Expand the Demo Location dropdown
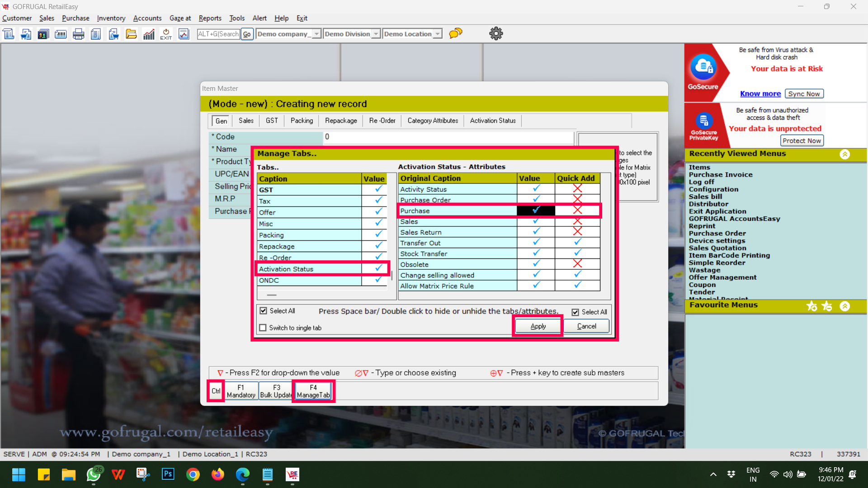The width and height of the screenshot is (868, 488). [x=437, y=34]
